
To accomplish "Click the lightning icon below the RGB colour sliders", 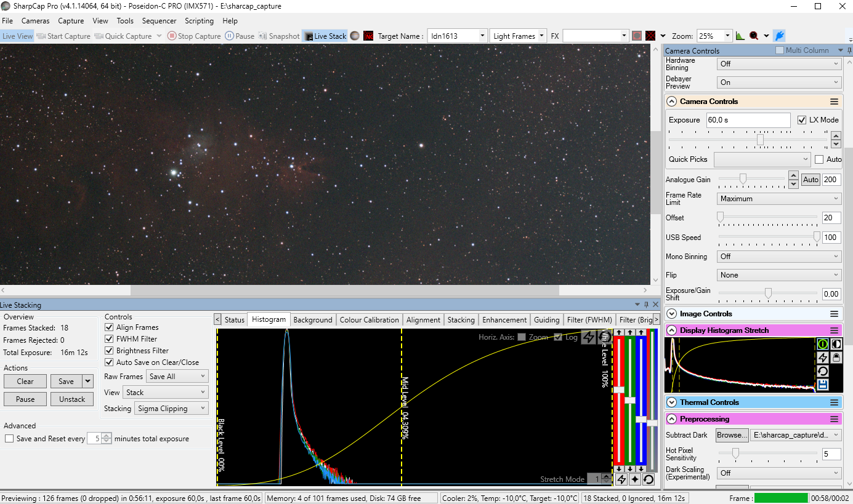I will 621,479.
